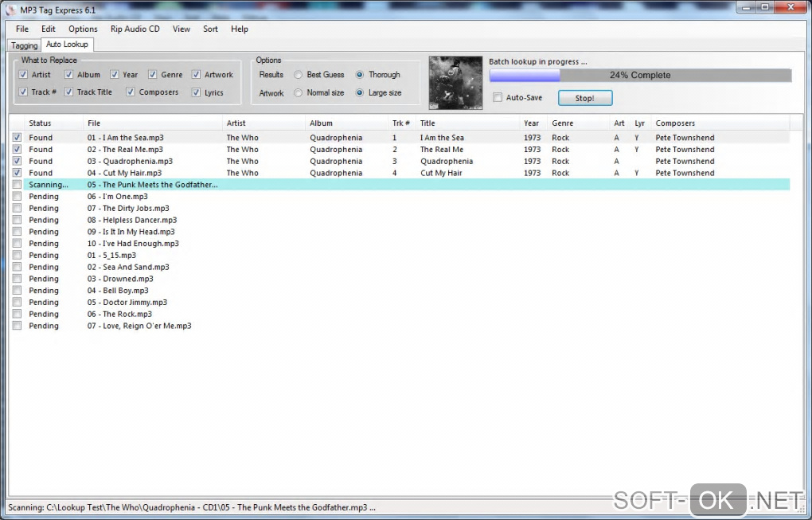Toggle the Track Title checkbox
This screenshot has width=812, height=520.
68,92
